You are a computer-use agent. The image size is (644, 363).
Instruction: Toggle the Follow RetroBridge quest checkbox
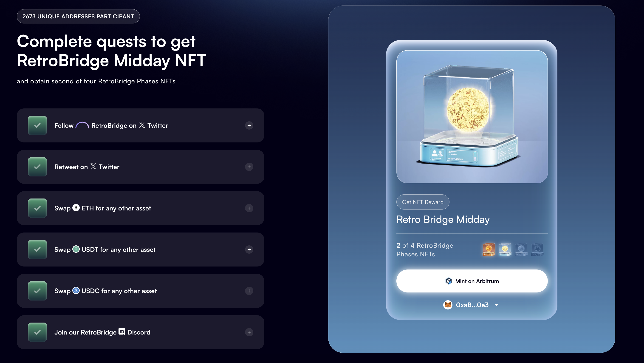[x=37, y=125]
